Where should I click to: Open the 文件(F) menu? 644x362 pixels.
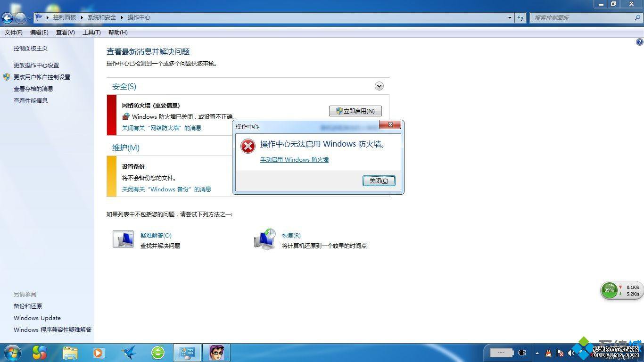tap(14, 33)
